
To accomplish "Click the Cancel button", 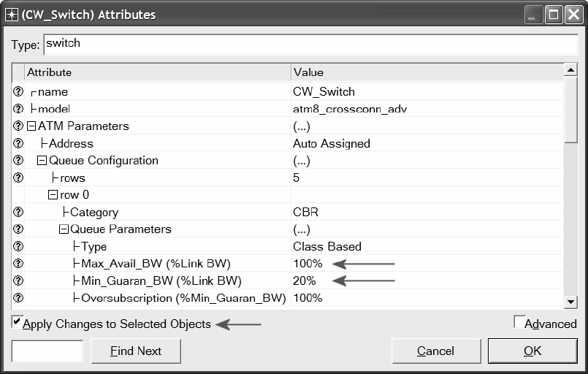I will (435, 351).
